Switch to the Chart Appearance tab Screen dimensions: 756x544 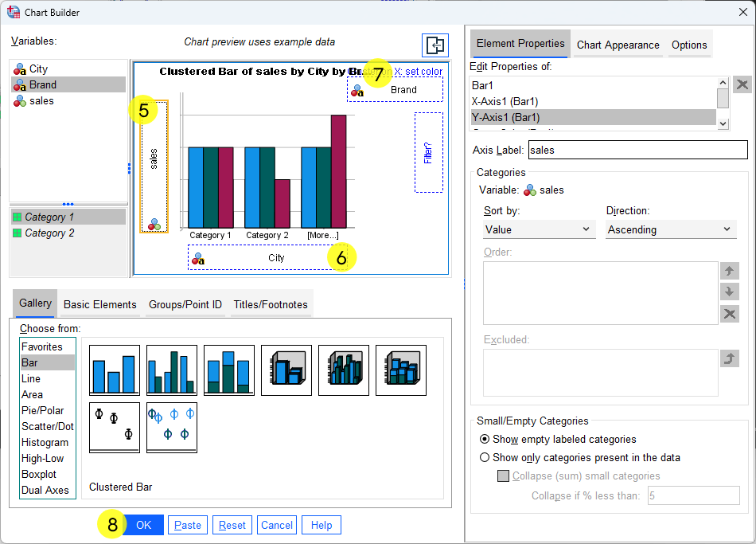618,45
